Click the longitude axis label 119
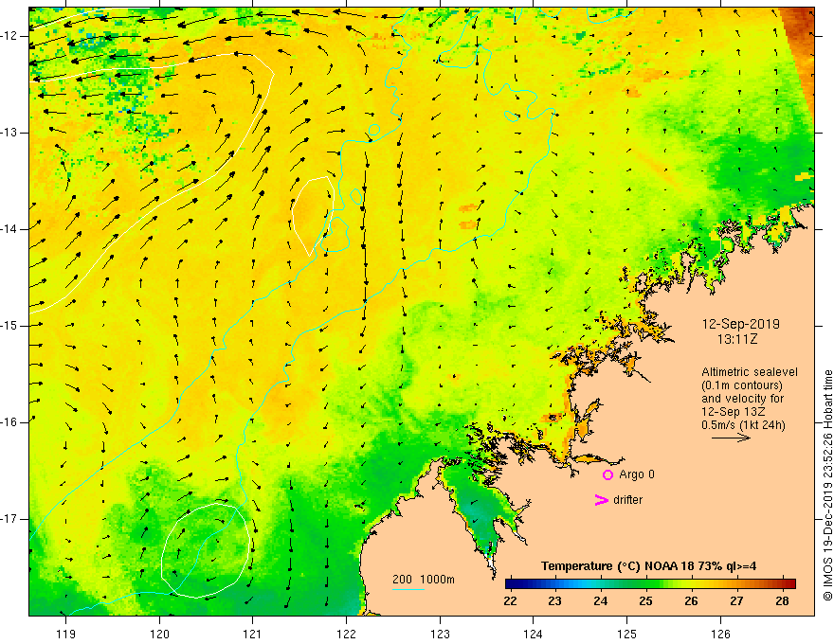The image size is (834, 644). [x=66, y=634]
